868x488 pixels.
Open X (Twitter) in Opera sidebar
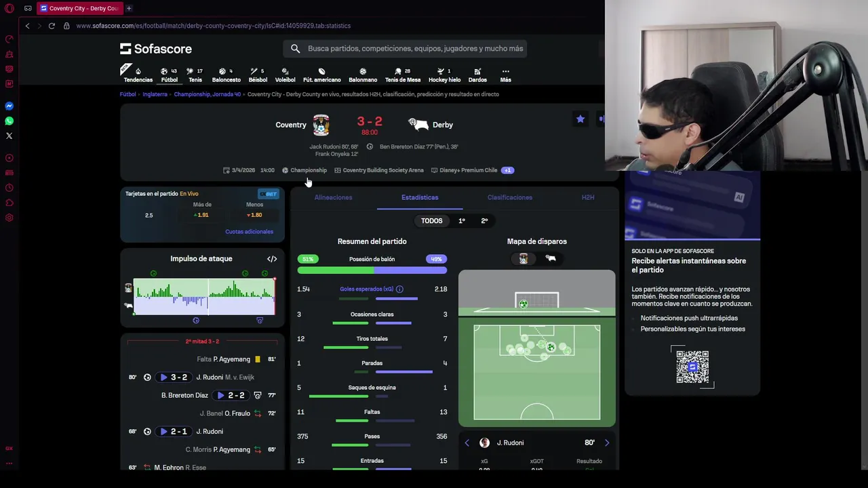click(9, 136)
